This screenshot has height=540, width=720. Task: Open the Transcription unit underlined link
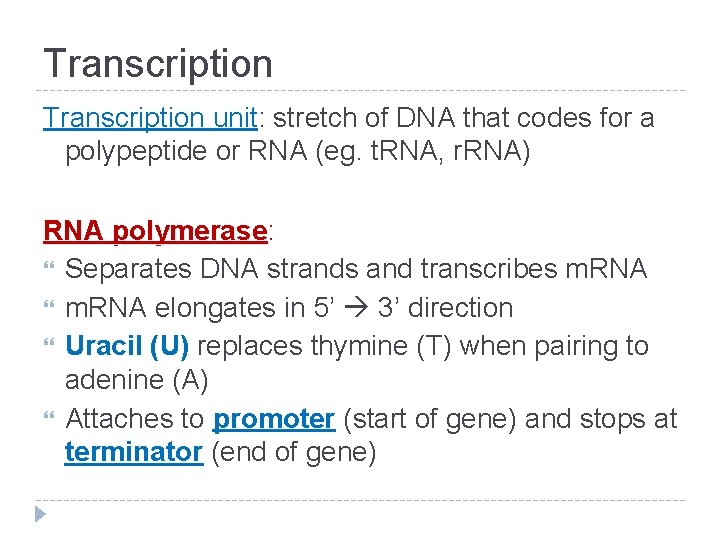tap(150, 118)
